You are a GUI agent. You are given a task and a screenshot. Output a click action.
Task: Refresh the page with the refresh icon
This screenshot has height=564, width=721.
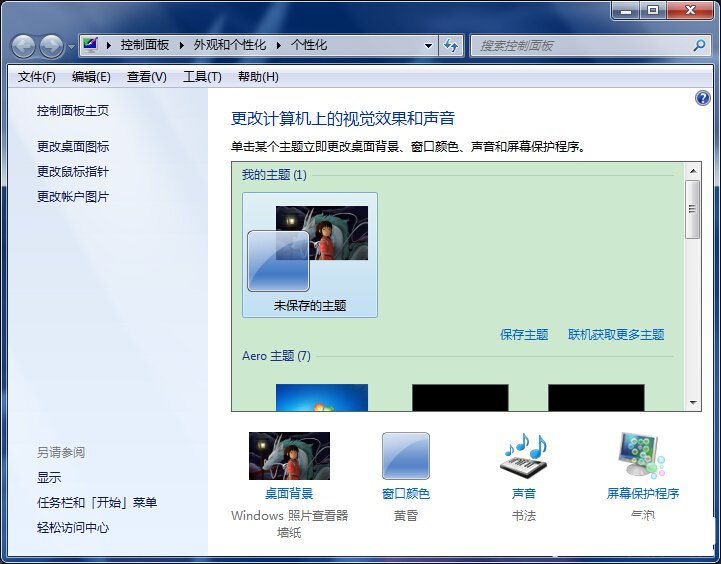451,46
